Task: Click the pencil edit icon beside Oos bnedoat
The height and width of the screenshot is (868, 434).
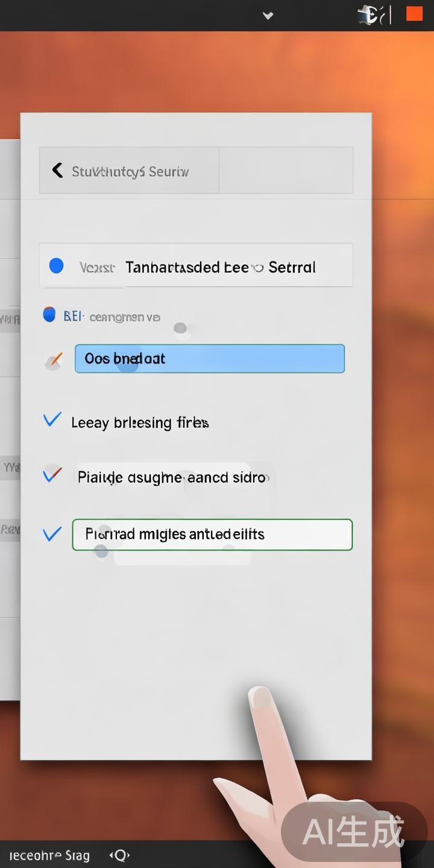Action: 54,360
